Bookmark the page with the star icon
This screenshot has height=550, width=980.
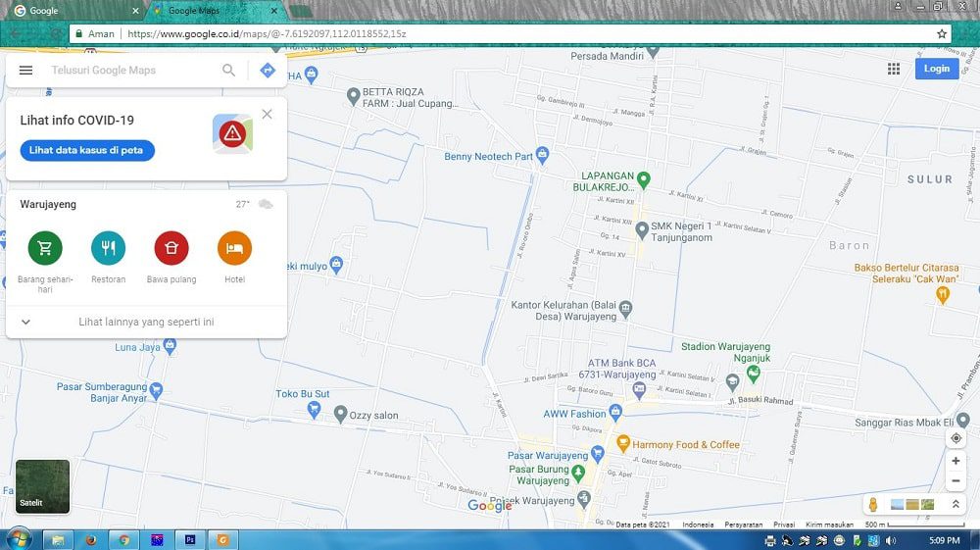(x=942, y=33)
